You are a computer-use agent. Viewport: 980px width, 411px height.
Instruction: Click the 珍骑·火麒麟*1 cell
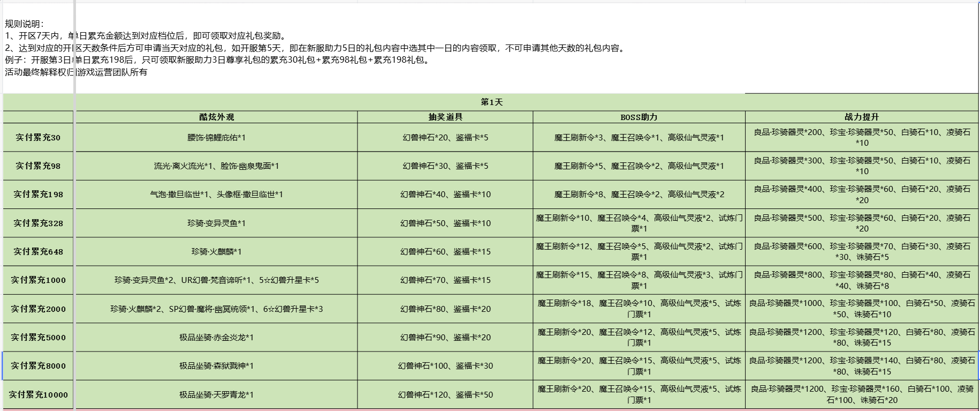[216, 252]
